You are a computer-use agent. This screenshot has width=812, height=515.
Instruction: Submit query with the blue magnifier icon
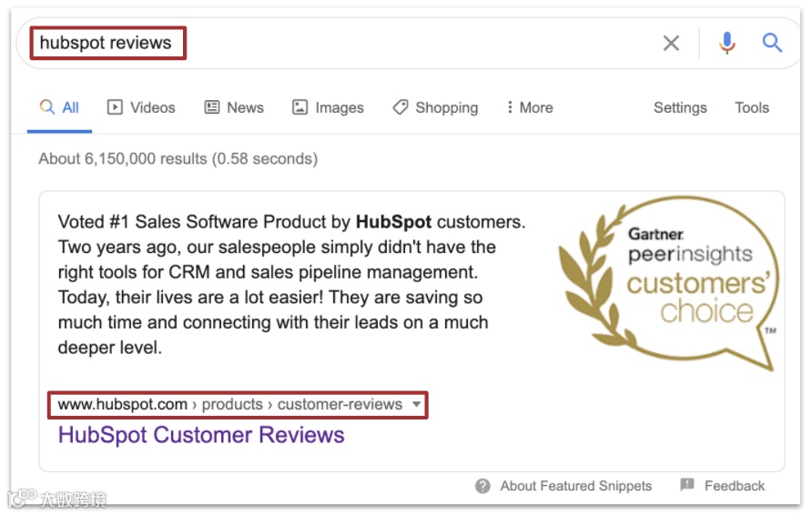pyautogui.click(x=772, y=43)
